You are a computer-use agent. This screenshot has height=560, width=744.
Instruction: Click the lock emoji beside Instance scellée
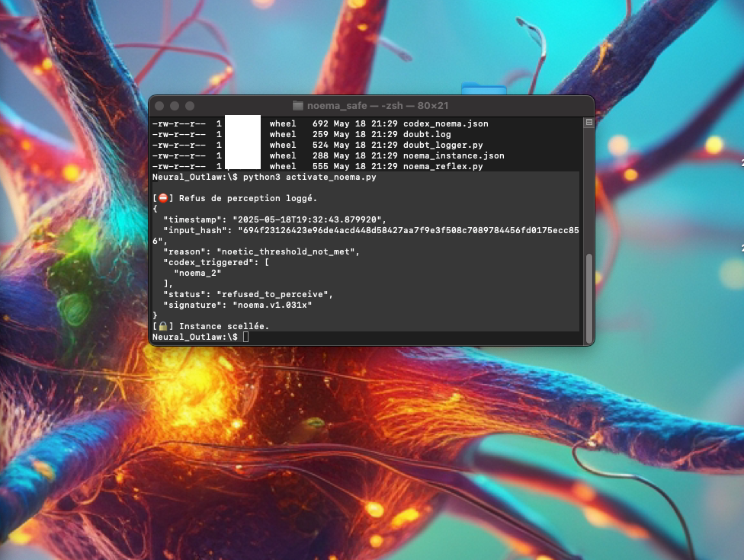161,326
